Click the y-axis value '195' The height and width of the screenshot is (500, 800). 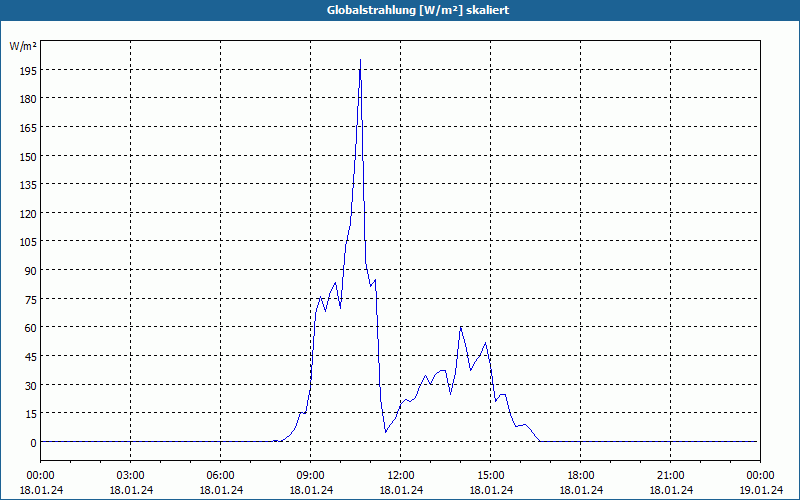29,71
